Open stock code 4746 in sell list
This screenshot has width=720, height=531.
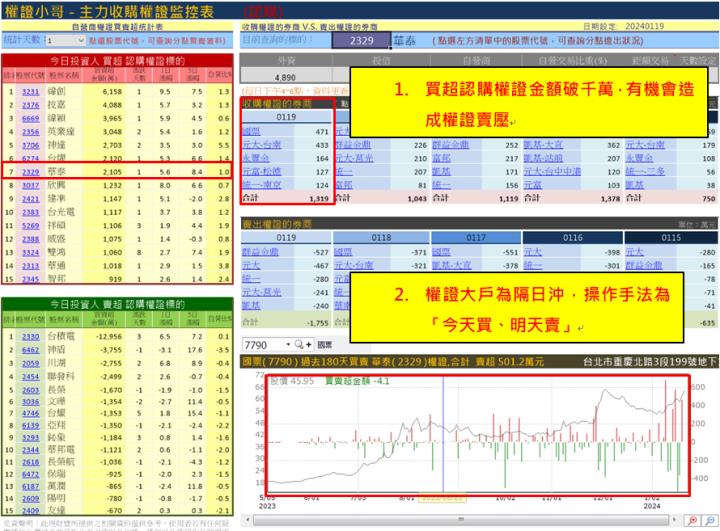(31, 413)
